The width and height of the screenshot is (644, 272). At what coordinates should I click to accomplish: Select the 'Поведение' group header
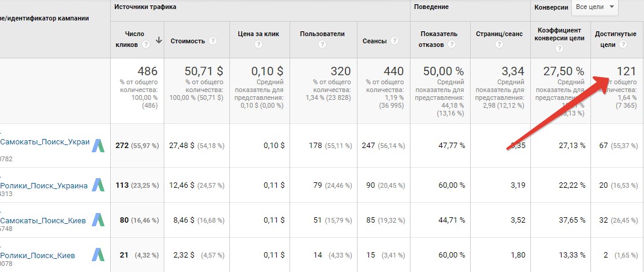[432, 7]
